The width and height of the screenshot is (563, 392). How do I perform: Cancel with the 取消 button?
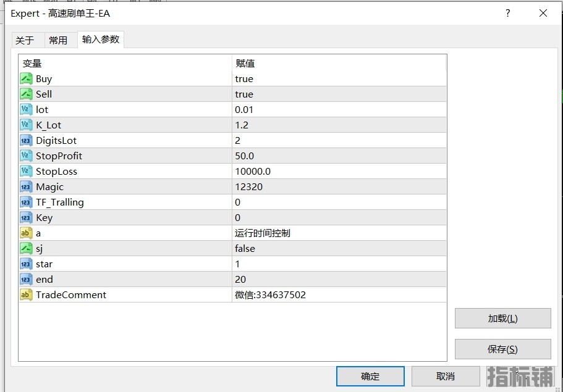click(446, 376)
